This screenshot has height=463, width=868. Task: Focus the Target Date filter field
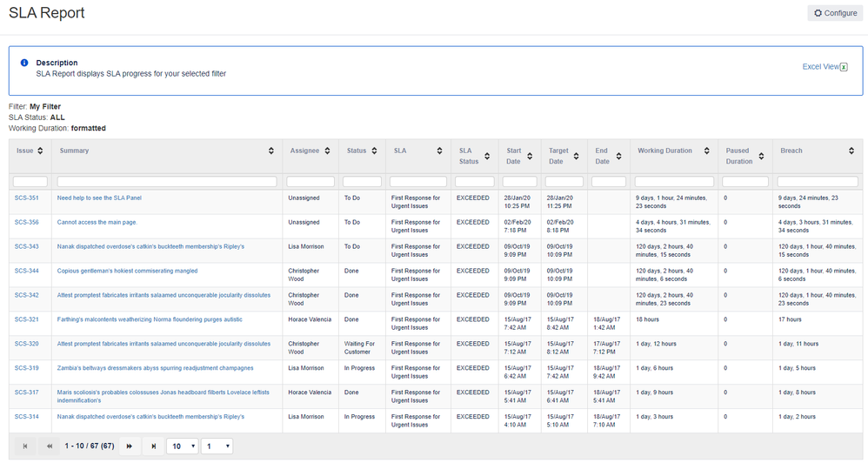564,182
